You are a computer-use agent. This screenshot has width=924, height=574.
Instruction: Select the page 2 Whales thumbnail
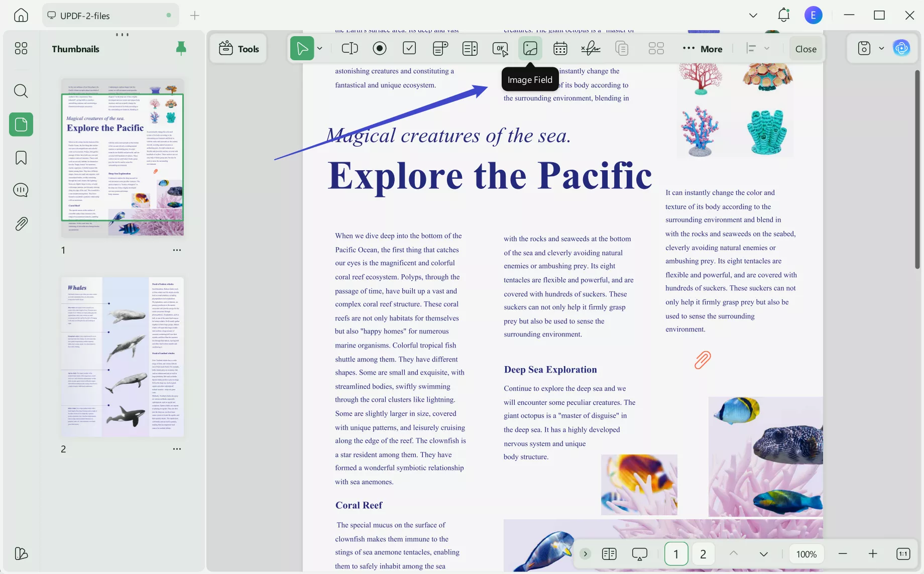122,357
